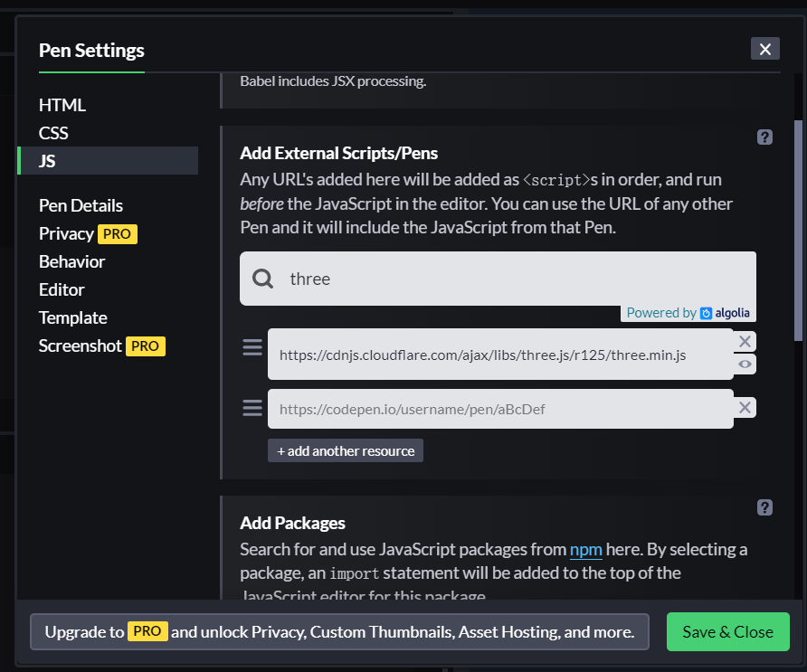Follow the npm link
The width and height of the screenshot is (807, 672).
click(585, 550)
